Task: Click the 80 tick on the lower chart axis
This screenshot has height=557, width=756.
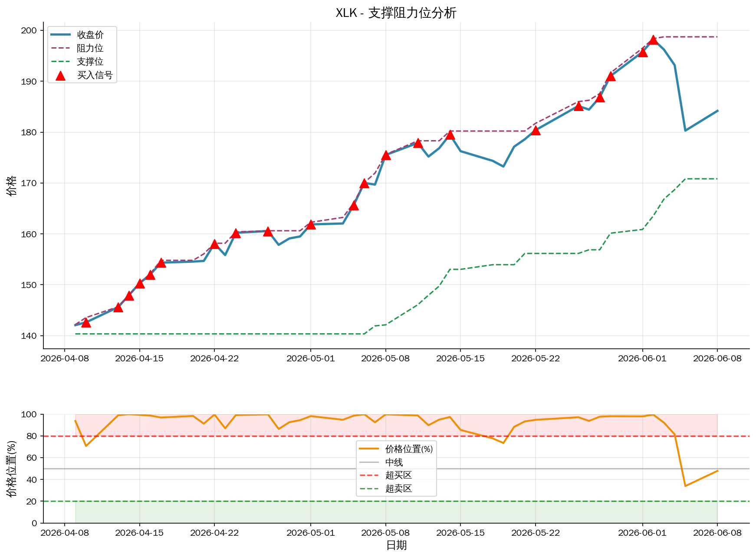Action: (33, 436)
